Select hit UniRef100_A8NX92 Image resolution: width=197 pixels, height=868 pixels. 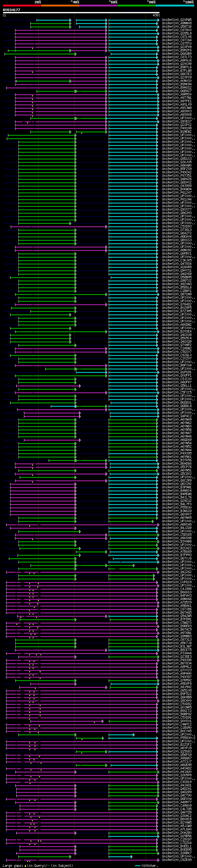[x=176, y=250]
